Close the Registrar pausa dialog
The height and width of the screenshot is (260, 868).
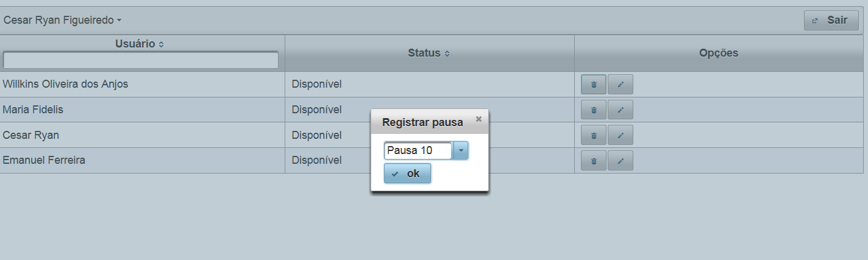(478, 119)
